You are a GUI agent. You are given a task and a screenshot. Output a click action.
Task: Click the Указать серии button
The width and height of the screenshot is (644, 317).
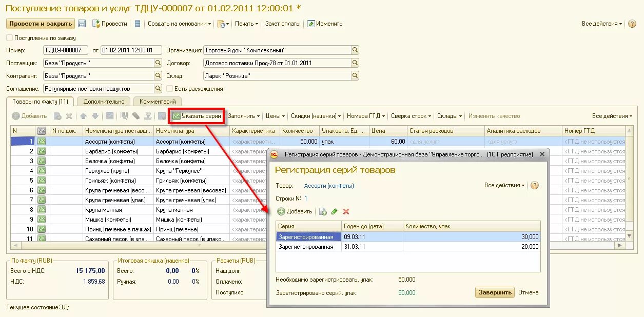(197, 116)
